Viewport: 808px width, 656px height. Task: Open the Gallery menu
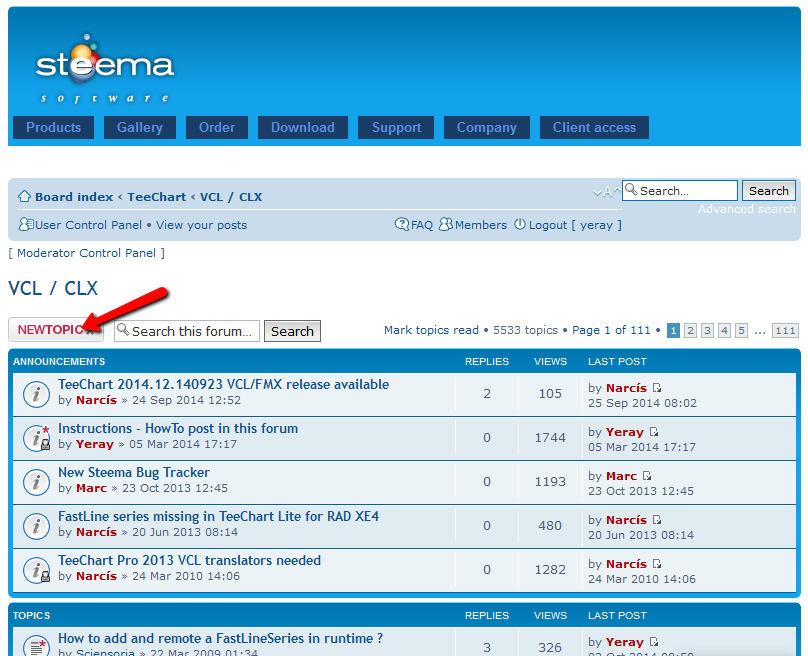pyautogui.click(x=140, y=127)
